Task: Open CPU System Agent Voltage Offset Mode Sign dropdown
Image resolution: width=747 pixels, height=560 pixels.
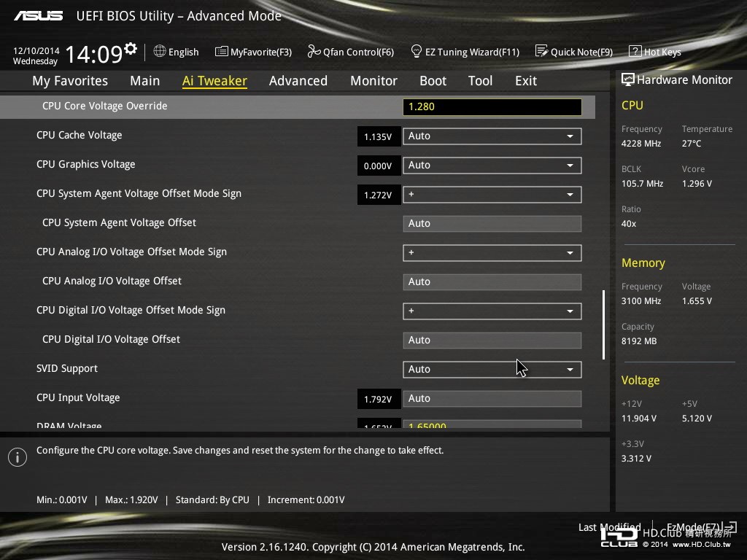Action: click(x=492, y=194)
